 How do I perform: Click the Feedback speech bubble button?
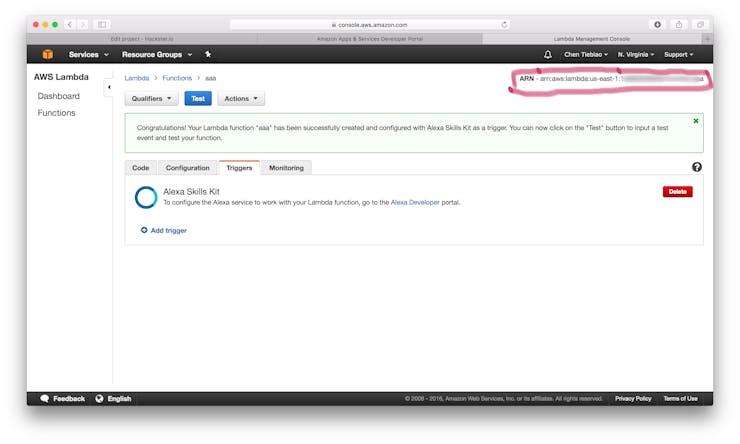[x=63, y=399]
